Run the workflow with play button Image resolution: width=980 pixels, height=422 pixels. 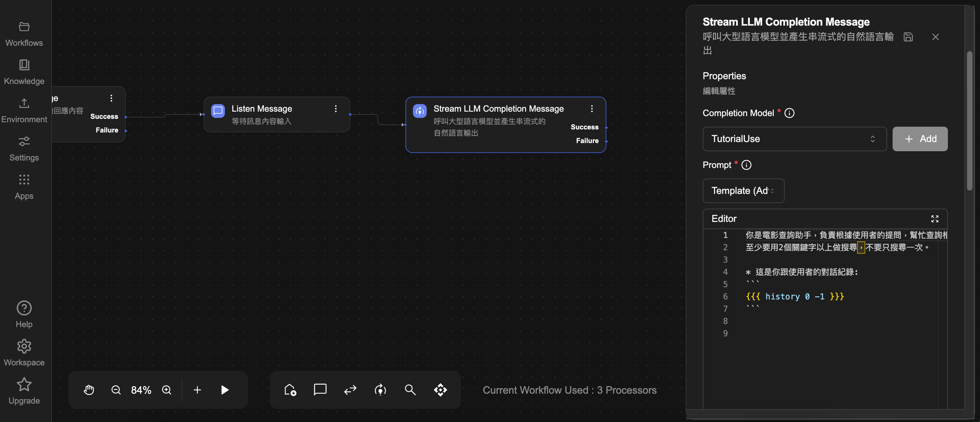224,390
